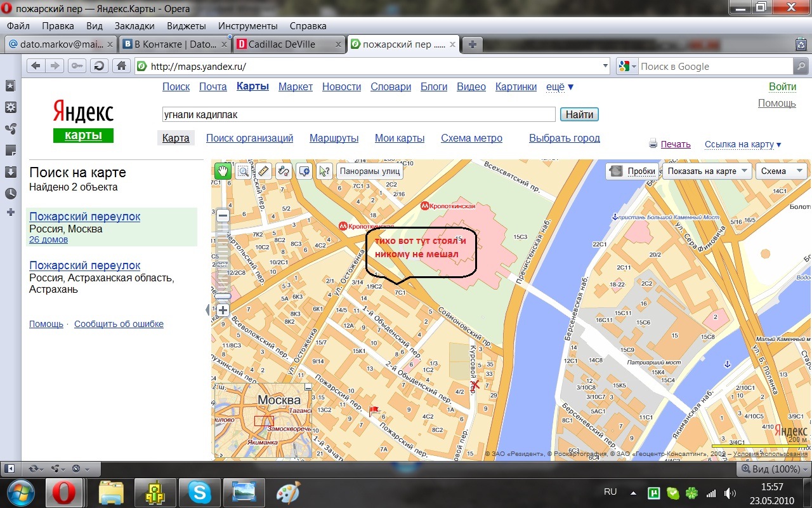Viewport: 812px width, 508px height.
Task: Close the Cadillac DeVille tab
Action: [x=338, y=44]
